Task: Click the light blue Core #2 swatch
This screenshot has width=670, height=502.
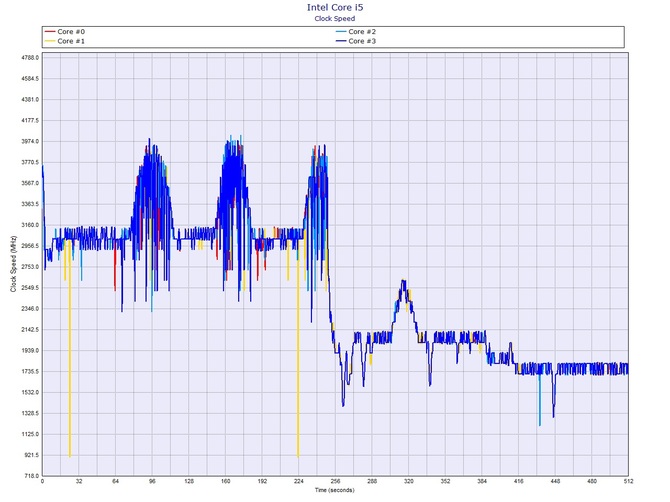Action: pyautogui.click(x=341, y=32)
